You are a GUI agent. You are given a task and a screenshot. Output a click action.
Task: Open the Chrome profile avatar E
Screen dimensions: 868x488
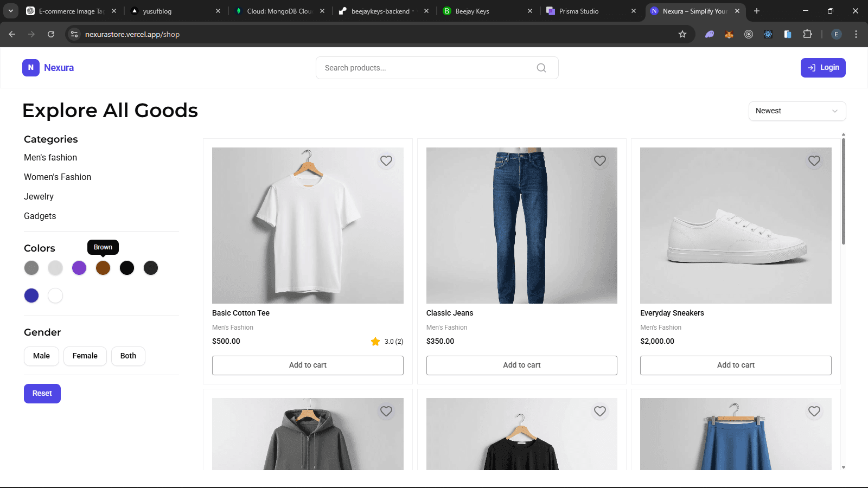click(x=837, y=34)
